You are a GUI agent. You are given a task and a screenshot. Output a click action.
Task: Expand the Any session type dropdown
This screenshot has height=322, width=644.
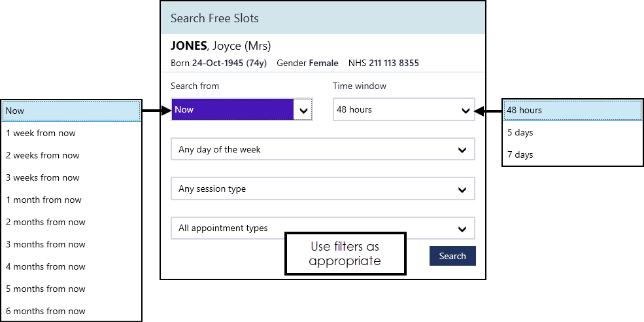pyautogui.click(x=322, y=189)
